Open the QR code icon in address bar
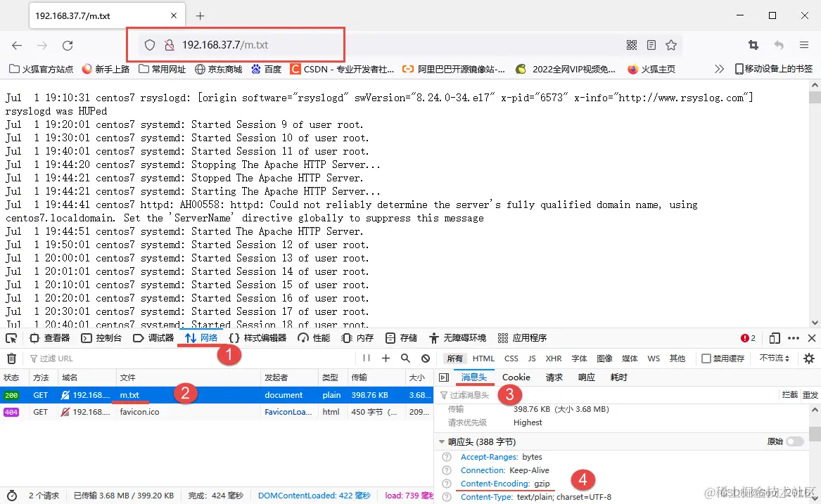821x504 pixels. (x=632, y=45)
